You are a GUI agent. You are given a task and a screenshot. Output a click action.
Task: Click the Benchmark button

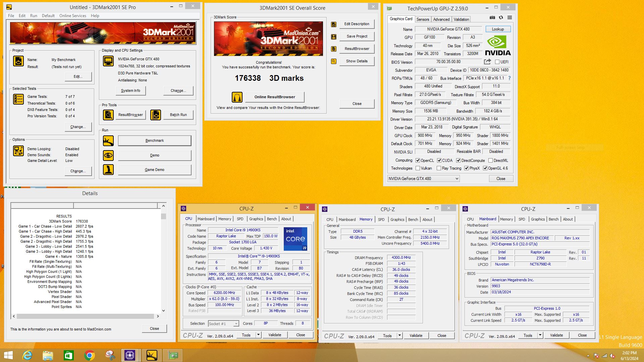[x=155, y=141]
